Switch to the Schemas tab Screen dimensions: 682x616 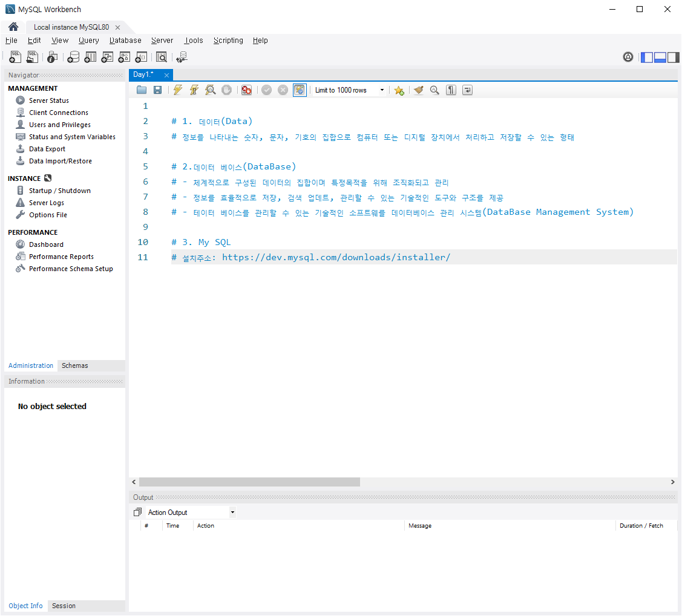coord(75,365)
